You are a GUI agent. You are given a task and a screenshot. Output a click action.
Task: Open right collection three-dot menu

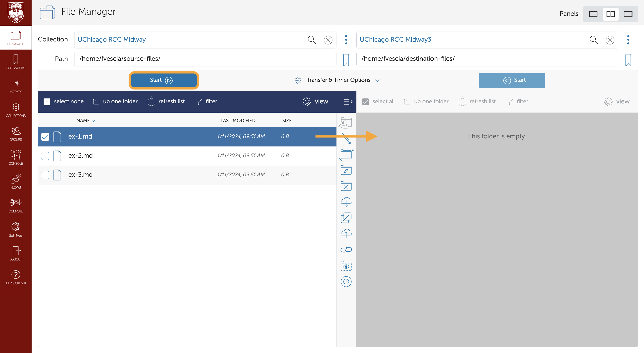coord(628,40)
